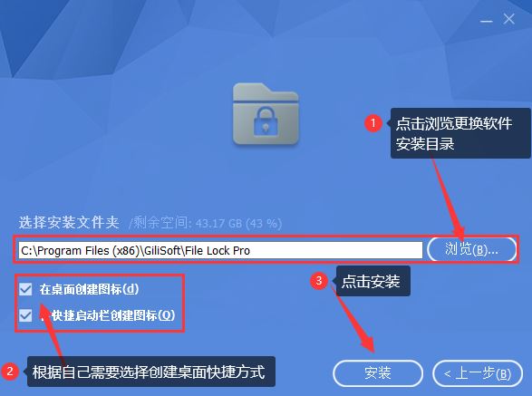This screenshot has width=532, height=396.
Task: Click the red arrow pointing toward the 安装 button
Action: click(x=354, y=319)
